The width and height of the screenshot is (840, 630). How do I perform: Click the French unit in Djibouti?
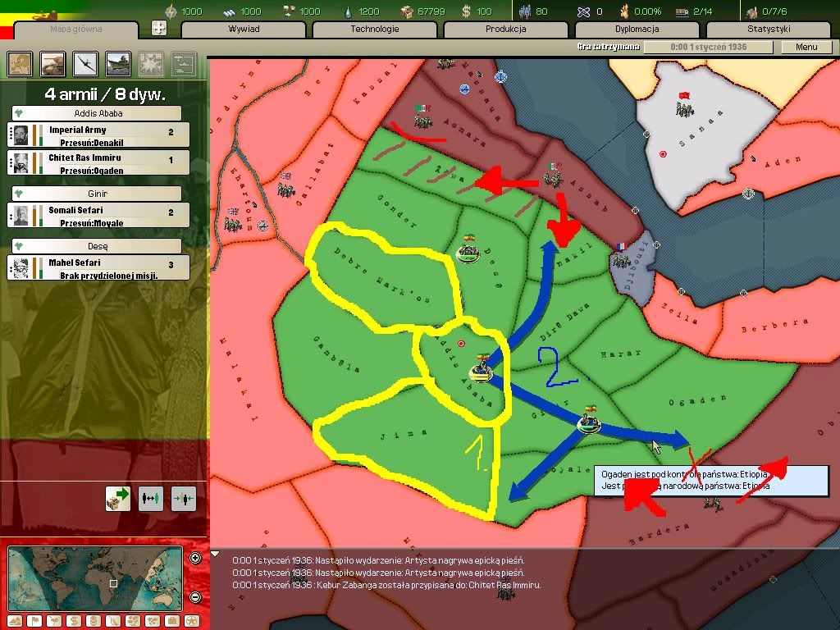coord(620,256)
